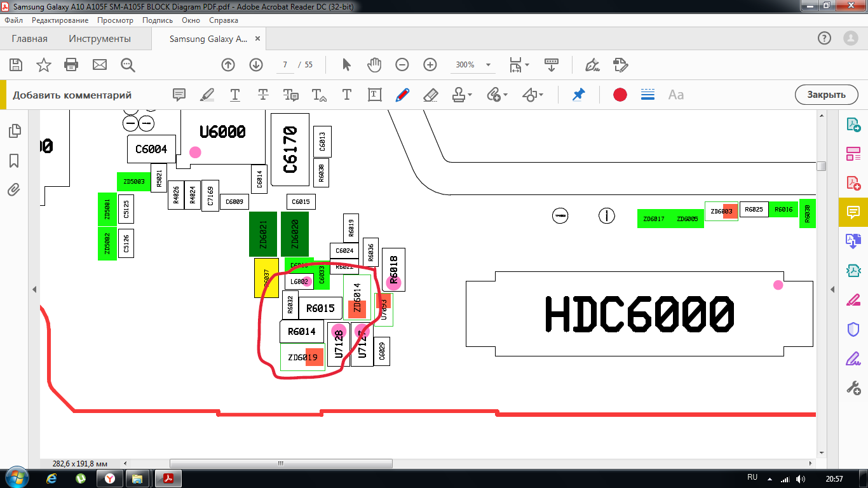Open the Редактирование menu
The width and height of the screenshot is (868, 488).
(60, 20)
